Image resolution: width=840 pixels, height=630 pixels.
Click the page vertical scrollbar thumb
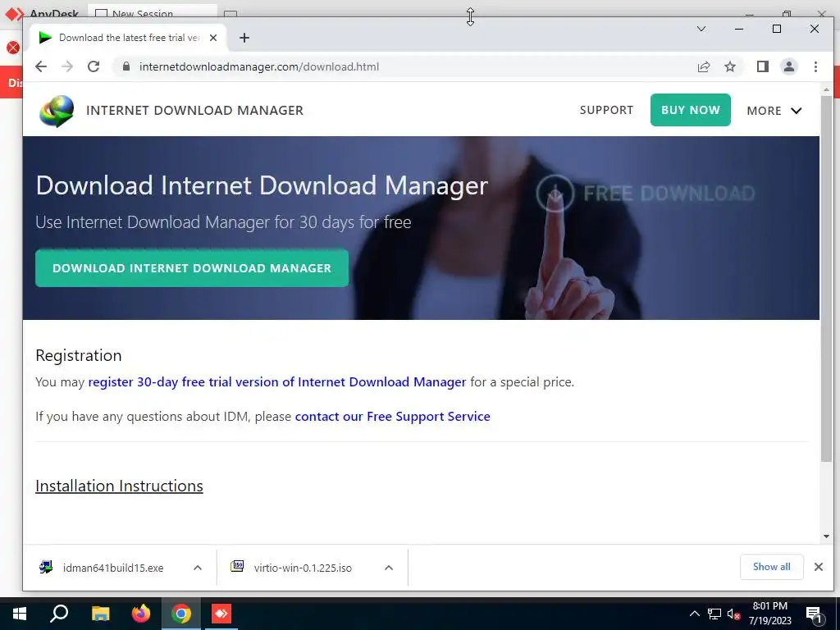pyautogui.click(x=826, y=279)
